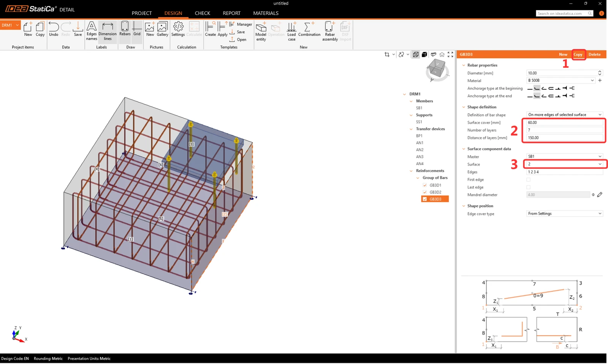Toggle the First edge checkbox
Screen dimensions: 608x364
(528, 180)
